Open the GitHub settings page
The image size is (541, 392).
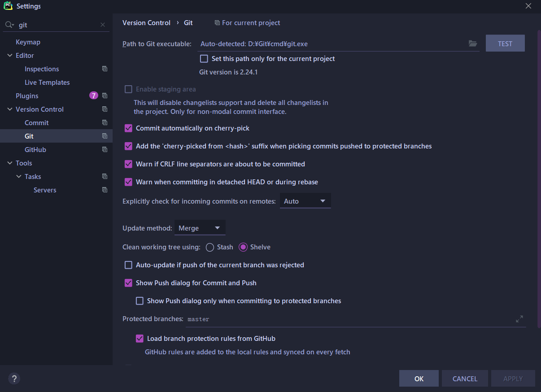(x=35, y=150)
